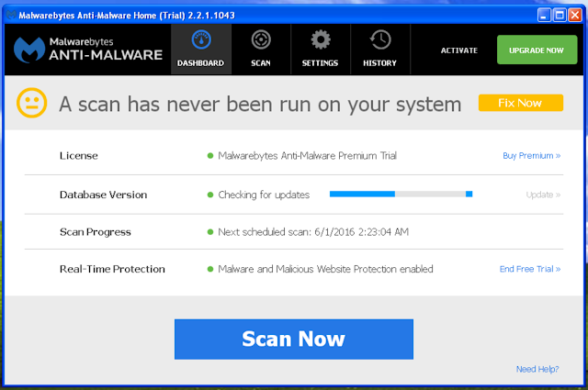Click the Scan target icon

tap(261, 39)
